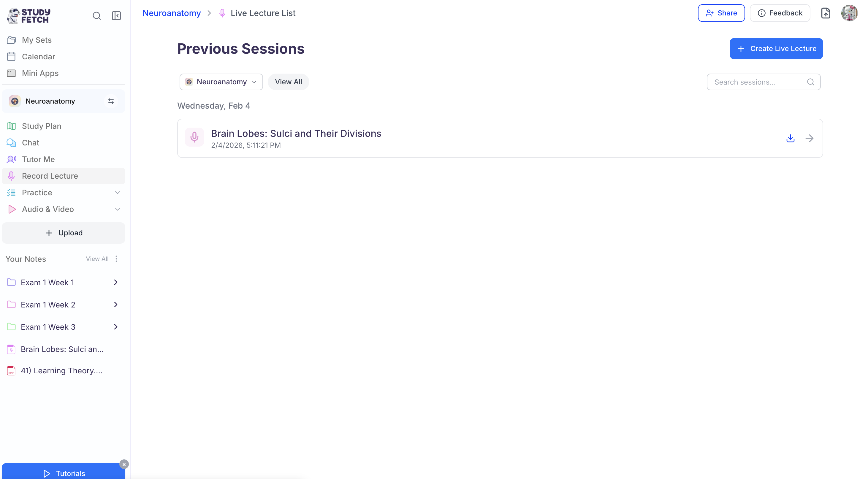This screenshot has height=479, width=868.
Task: Collapse the sidebar panel icon
Action: [116, 16]
